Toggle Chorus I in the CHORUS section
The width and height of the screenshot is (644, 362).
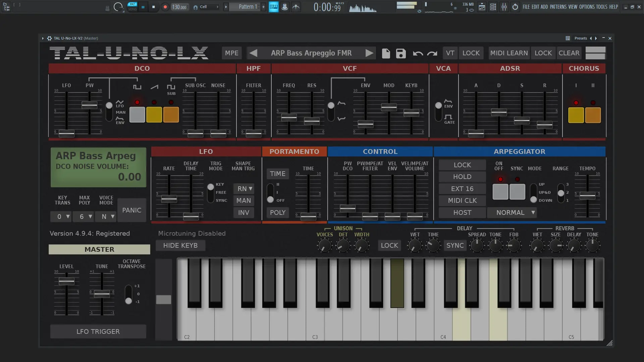[x=576, y=115]
